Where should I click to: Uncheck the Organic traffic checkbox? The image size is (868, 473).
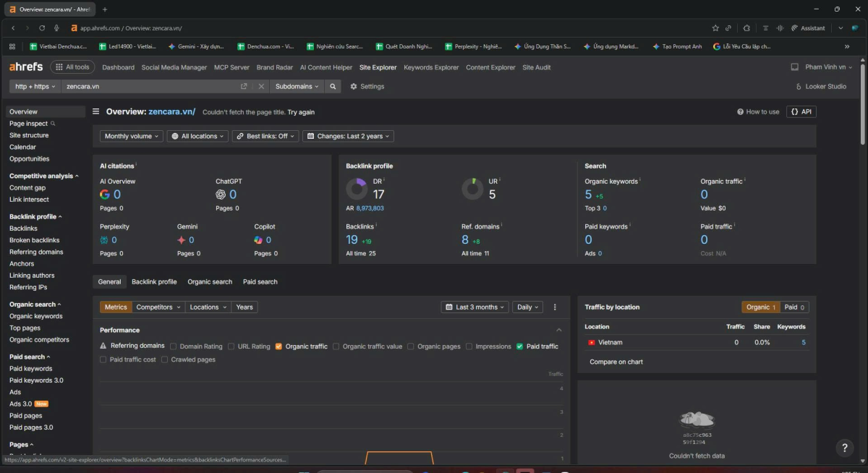coord(278,346)
